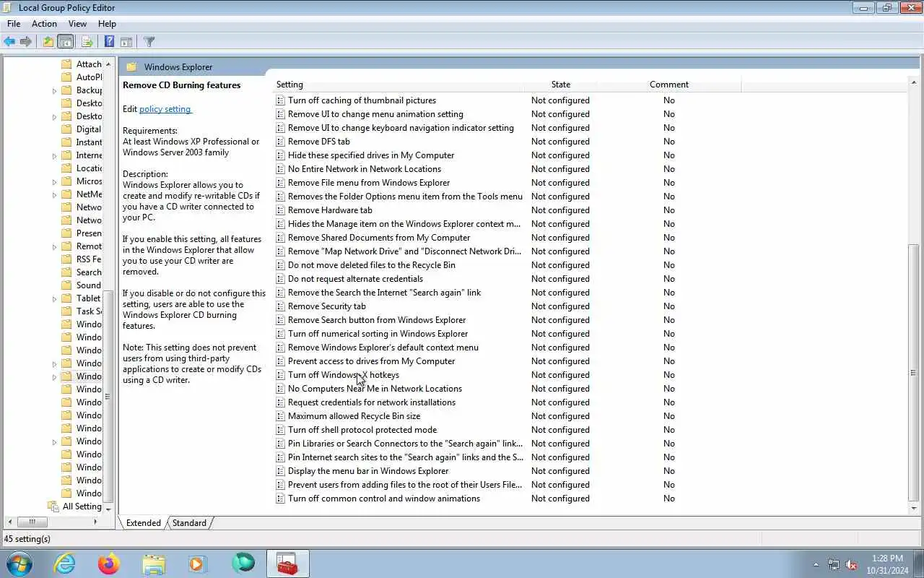Toggle the Show/Hide Action Pane toolbar icon
This screenshot has height=578, width=924.
126,42
